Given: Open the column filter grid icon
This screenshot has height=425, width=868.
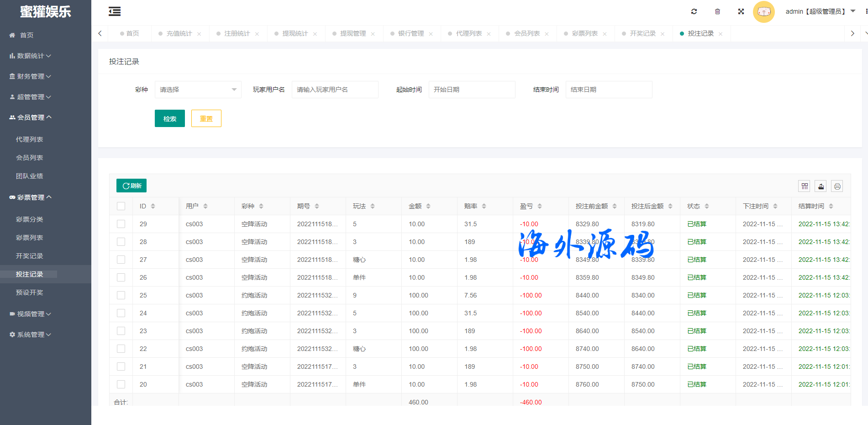Looking at the screenshot, I should [804, 186].
